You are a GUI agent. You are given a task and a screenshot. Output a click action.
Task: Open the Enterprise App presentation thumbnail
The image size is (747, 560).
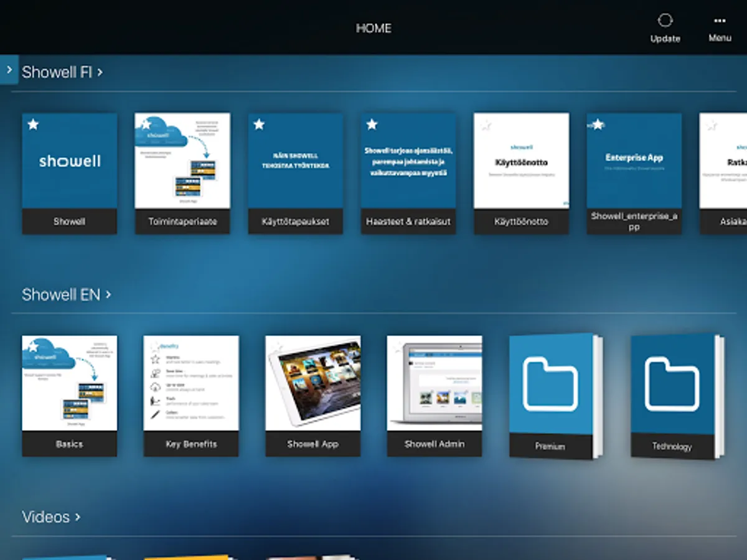634,161
